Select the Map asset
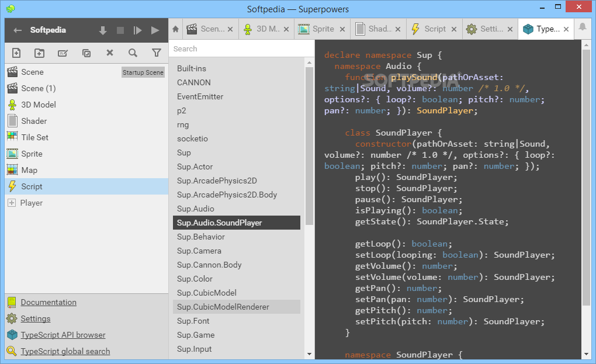This screenshot has height=364, width=596. (86, 170)
